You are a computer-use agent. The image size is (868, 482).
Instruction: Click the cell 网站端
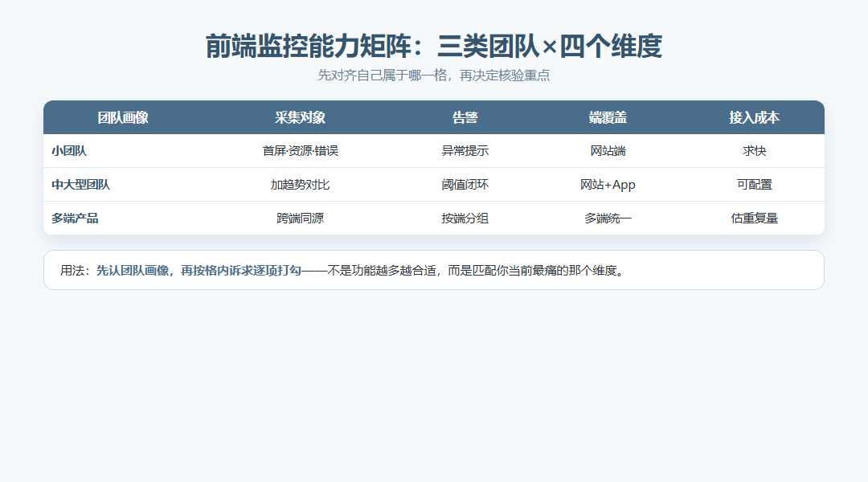coord(608,150)
